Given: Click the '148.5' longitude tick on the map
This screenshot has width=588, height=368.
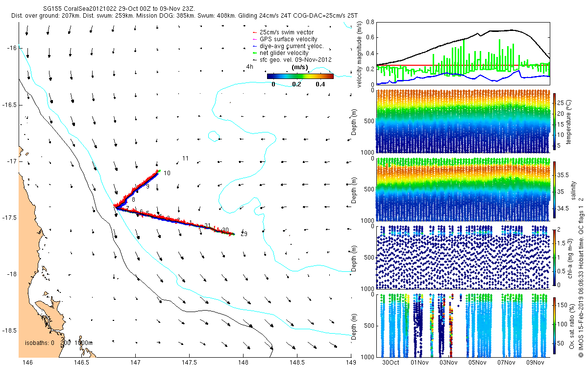Looking at the screenshot, I should click(x=296, y=363).
